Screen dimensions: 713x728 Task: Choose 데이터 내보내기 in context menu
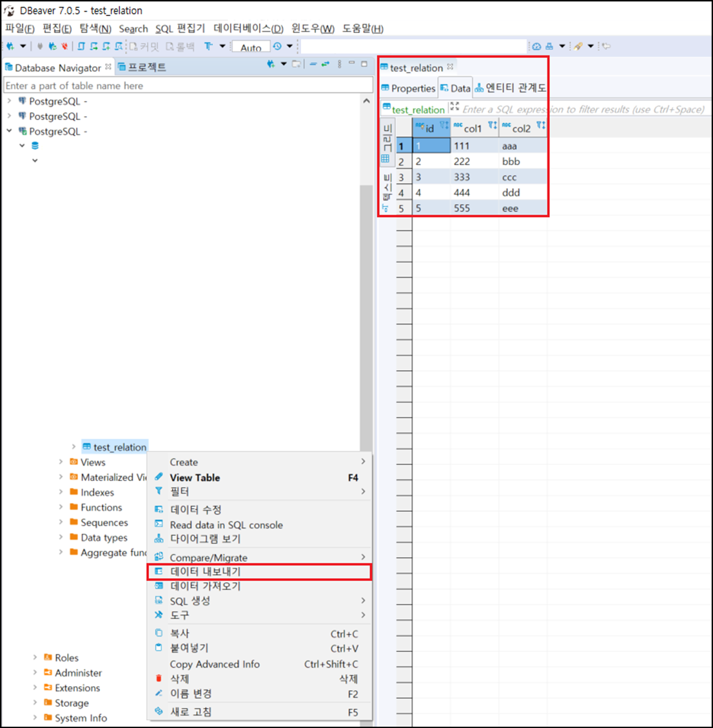(260, 571)
